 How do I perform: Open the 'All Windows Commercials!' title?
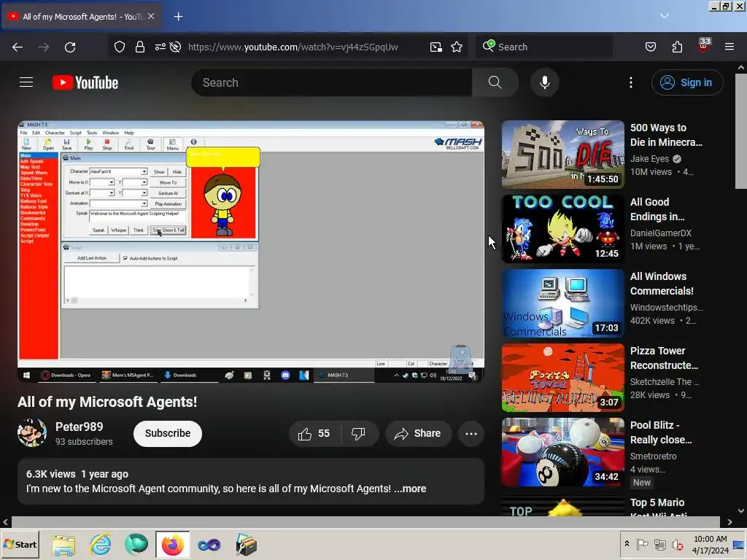(662, 284)
